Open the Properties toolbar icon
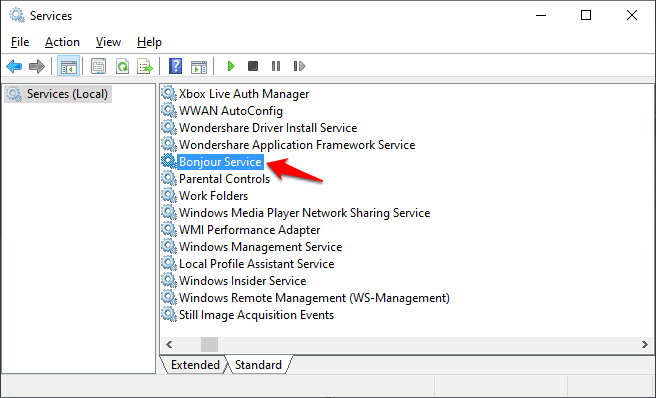 [99, 66]
